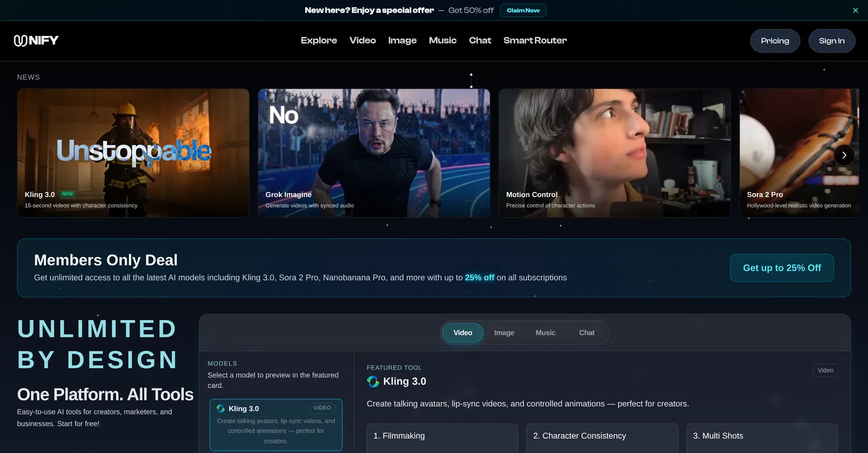The image size is (868, 453).
Task: Click 'Precise control of character actions' caption
Action: [550, 205]
